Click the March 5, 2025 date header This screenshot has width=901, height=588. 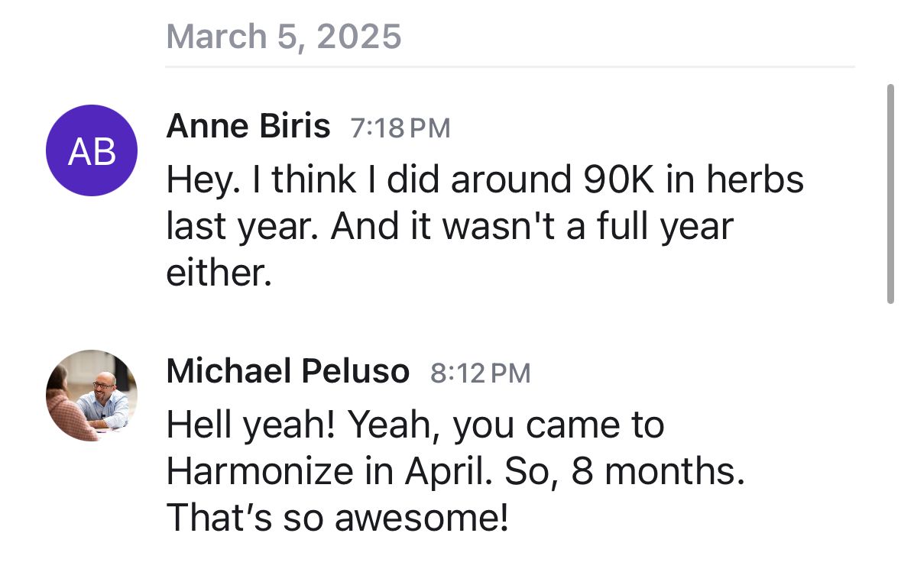click(x=284, y=37)
